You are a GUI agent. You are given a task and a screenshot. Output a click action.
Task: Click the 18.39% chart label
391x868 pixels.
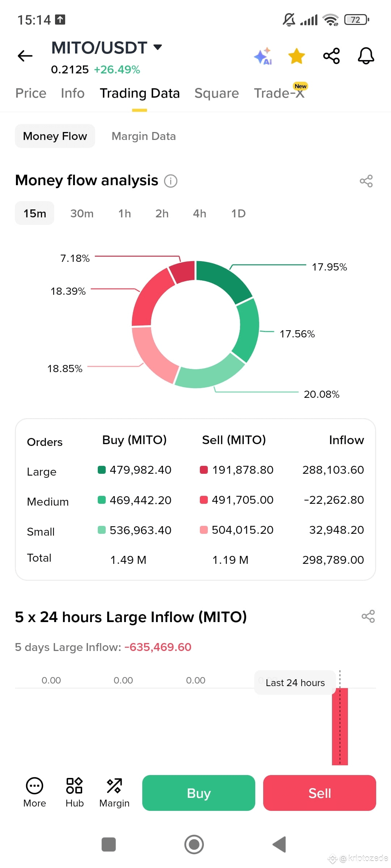click(x=68, y=291)
